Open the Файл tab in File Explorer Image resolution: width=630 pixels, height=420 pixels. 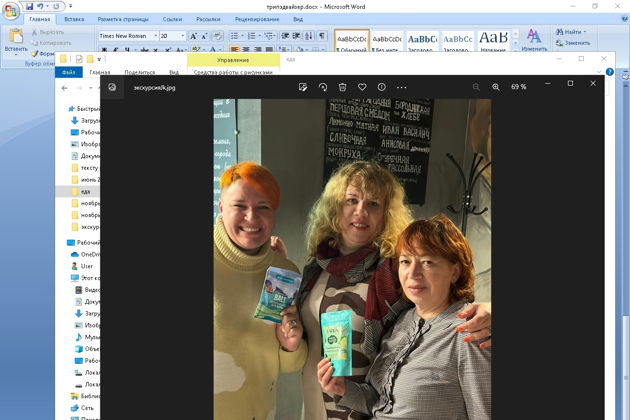69,72
